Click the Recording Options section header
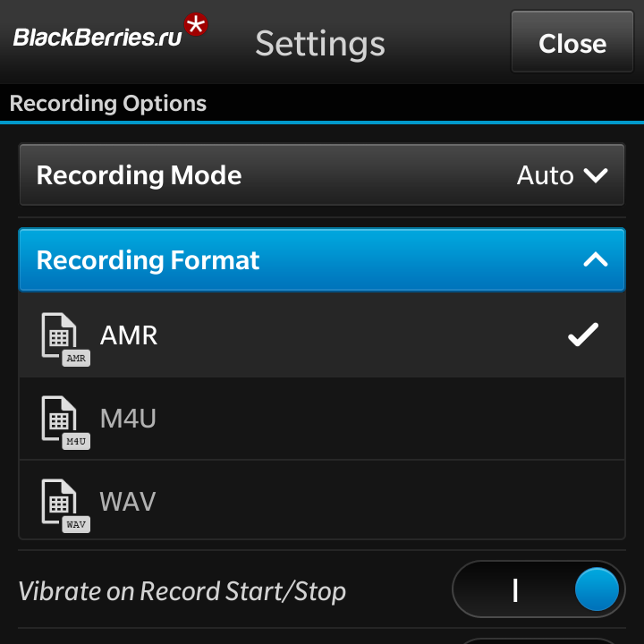 [108, 104]
